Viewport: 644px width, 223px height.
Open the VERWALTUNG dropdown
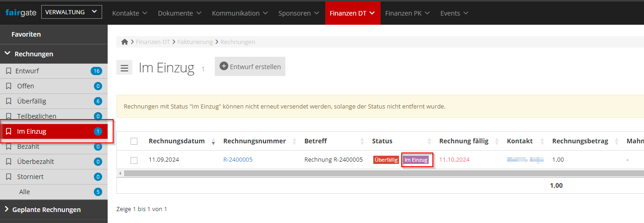point(71,12)
